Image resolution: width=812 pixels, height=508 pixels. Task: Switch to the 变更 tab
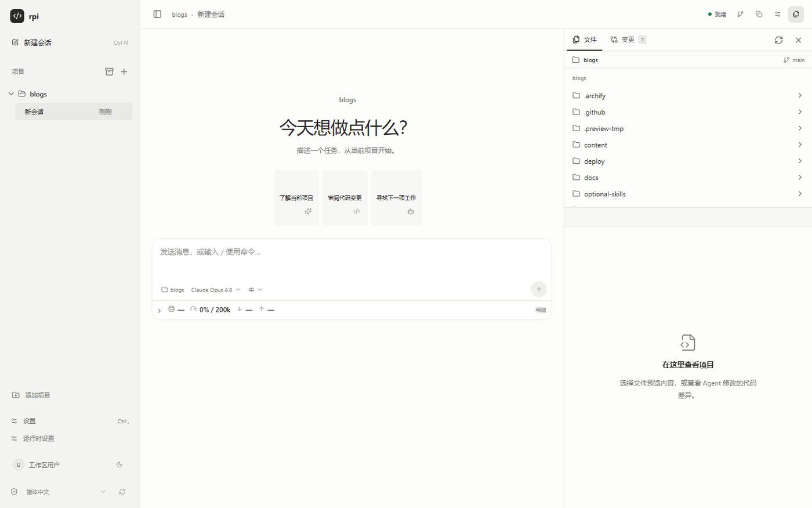click(628, 39)
